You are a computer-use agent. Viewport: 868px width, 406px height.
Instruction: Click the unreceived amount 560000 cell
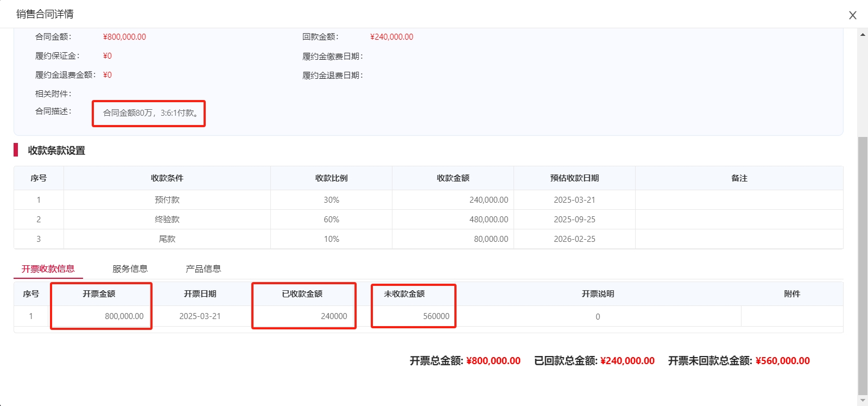pos(404,316)
